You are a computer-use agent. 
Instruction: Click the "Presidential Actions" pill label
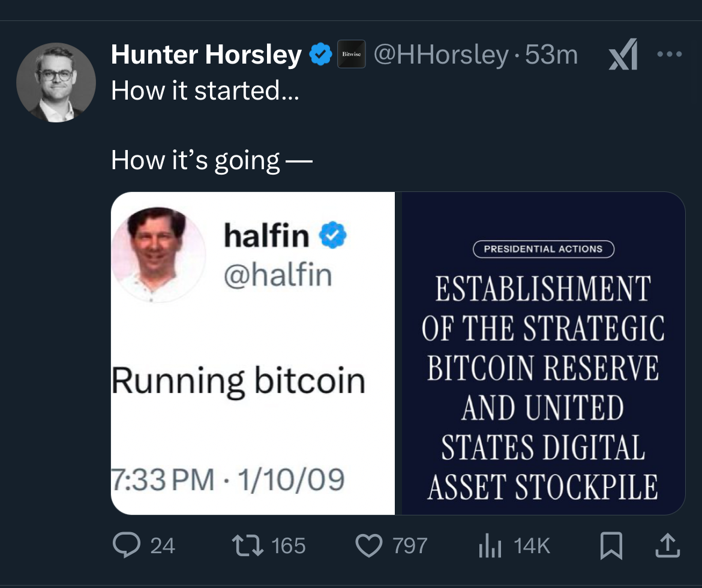pyautogui.click(x=543, y=249)
